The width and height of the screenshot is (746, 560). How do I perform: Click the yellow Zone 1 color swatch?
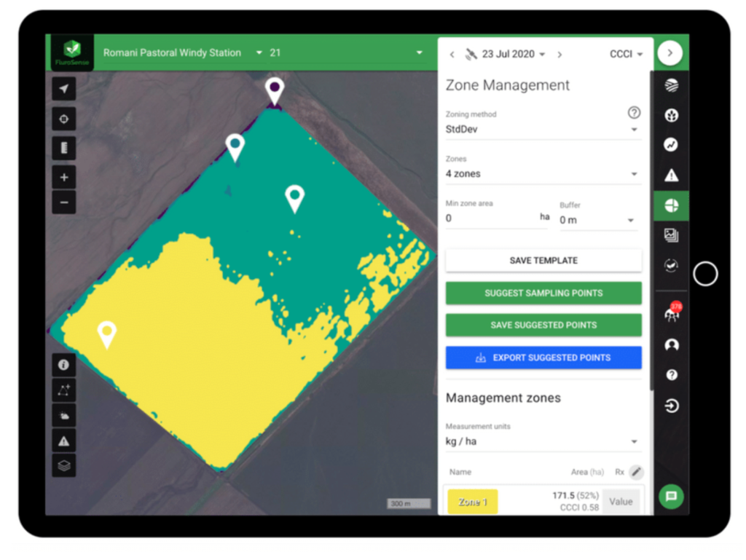(472, 502)
